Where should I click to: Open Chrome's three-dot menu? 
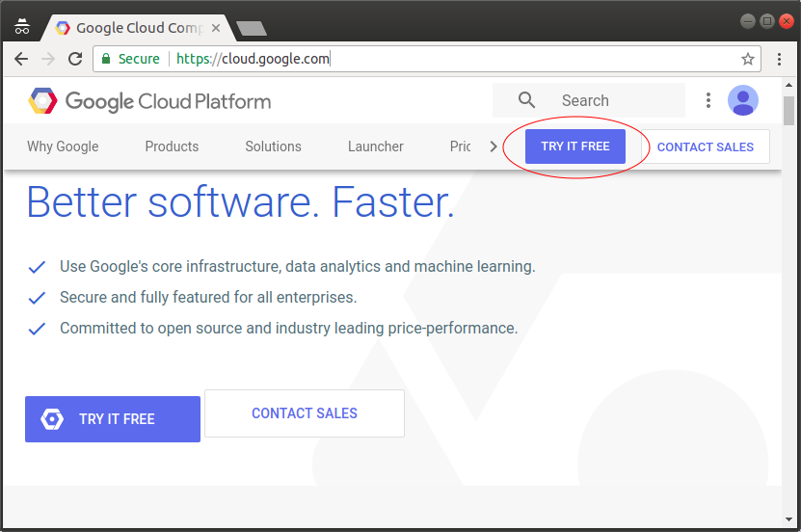(779, 59)
